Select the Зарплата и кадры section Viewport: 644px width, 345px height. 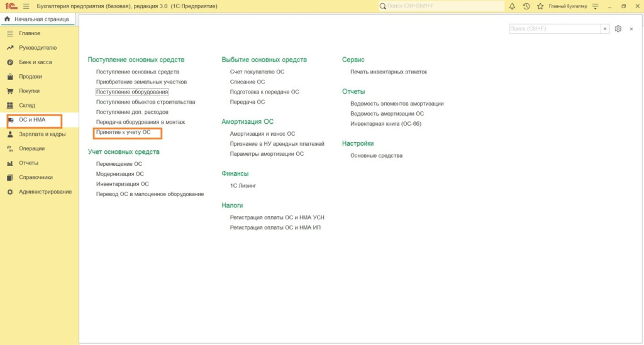pos(42,134)
